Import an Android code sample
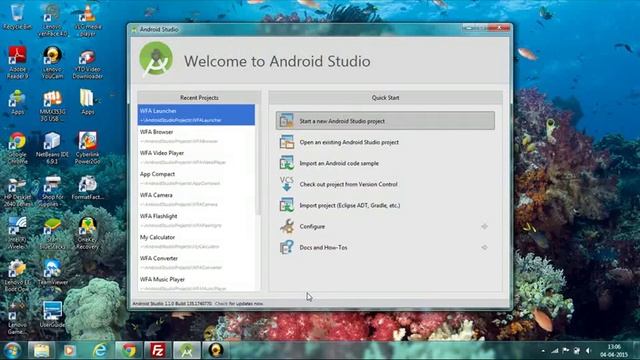Image resolution: width=640 pixels, height=360 pixels. [x=339, y=163]
